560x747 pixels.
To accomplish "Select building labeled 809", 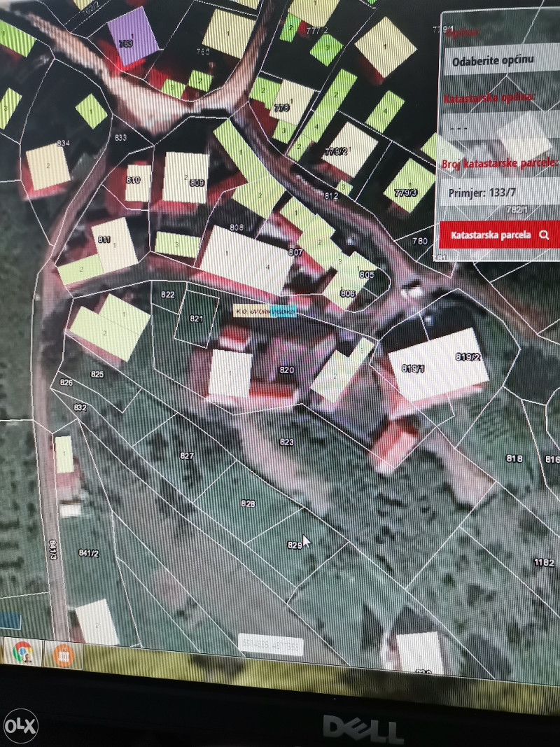I will [x=185, y=178].
